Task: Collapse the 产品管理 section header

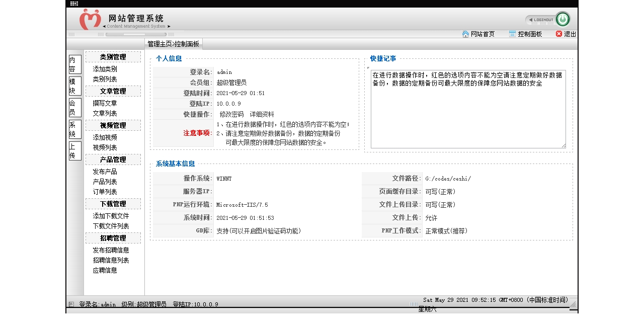Action: 113,159
